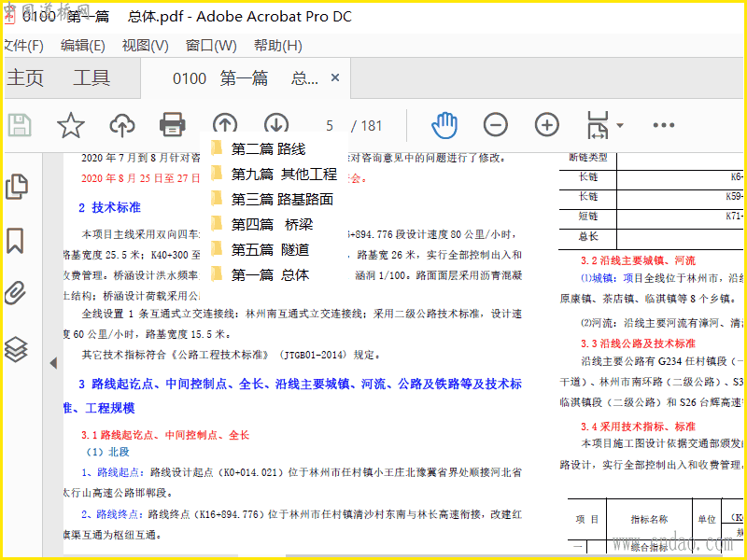This screenshot has width=747, height=560.
Task: Open folder 第一篇 总体
Action: pyautogui.click(x=270, y=274)
